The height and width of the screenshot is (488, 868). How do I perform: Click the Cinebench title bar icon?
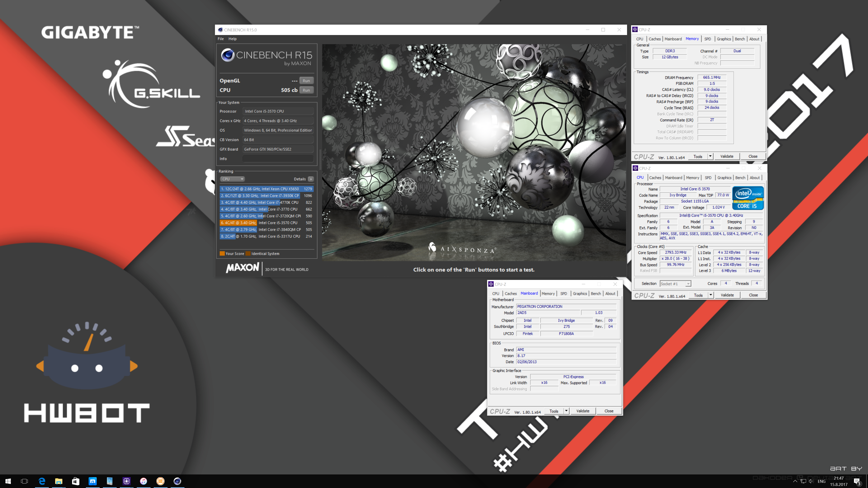point(220,30)
